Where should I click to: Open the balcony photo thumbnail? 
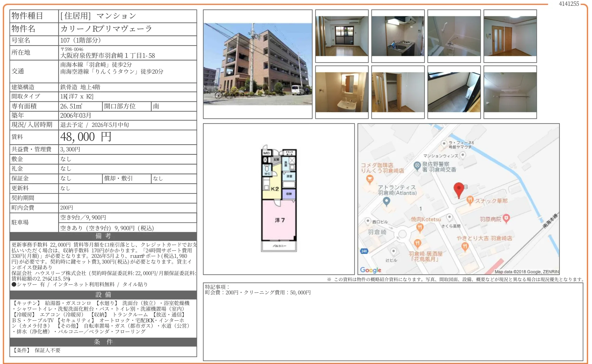[x=454, y=92]
